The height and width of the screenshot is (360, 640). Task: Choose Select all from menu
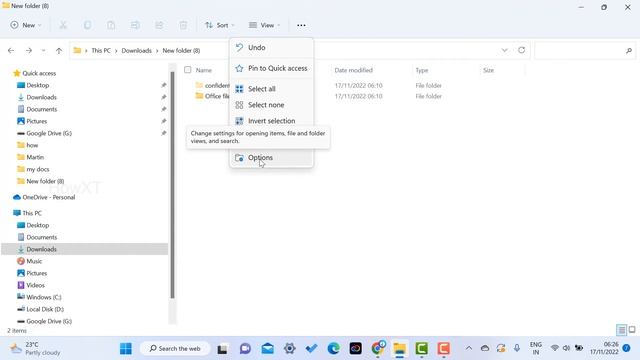(x=271, y=89)
